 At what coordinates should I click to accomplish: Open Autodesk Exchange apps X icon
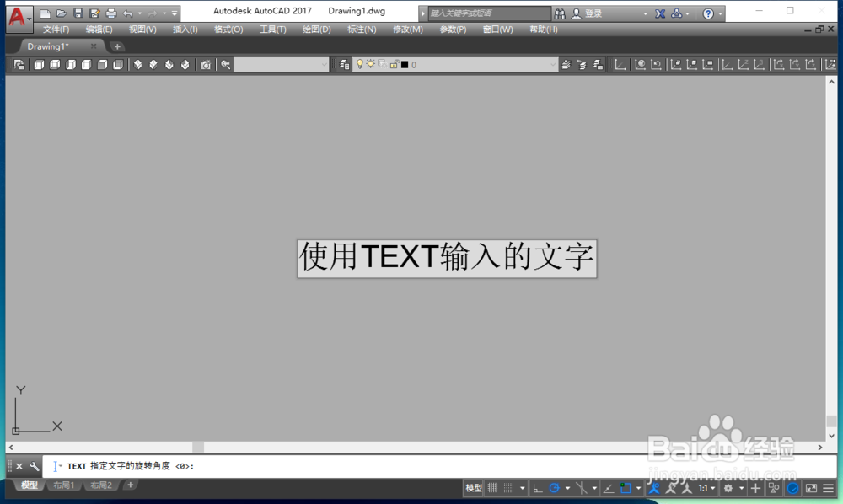pos(660,14)
